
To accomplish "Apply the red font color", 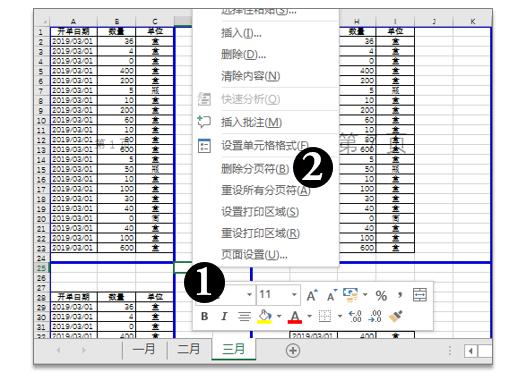I will pos(295,316).
